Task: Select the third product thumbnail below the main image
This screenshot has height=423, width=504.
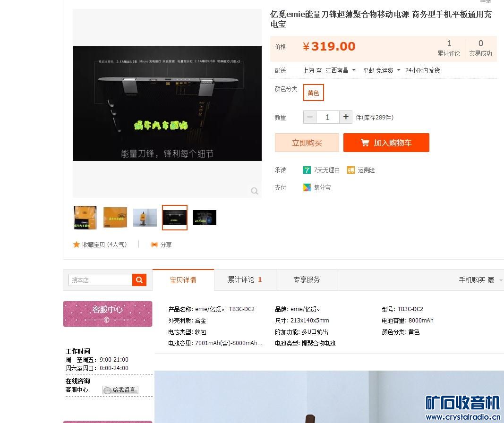Action: [x=145, y=217]
